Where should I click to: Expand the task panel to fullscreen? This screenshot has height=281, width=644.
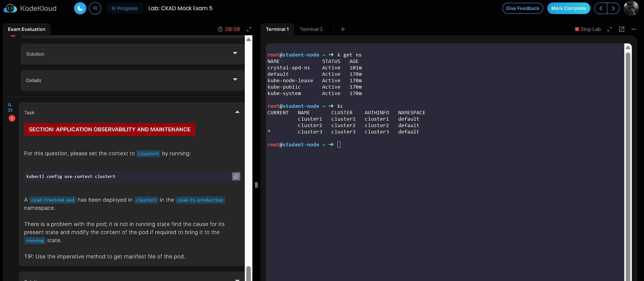click(249, 29)
